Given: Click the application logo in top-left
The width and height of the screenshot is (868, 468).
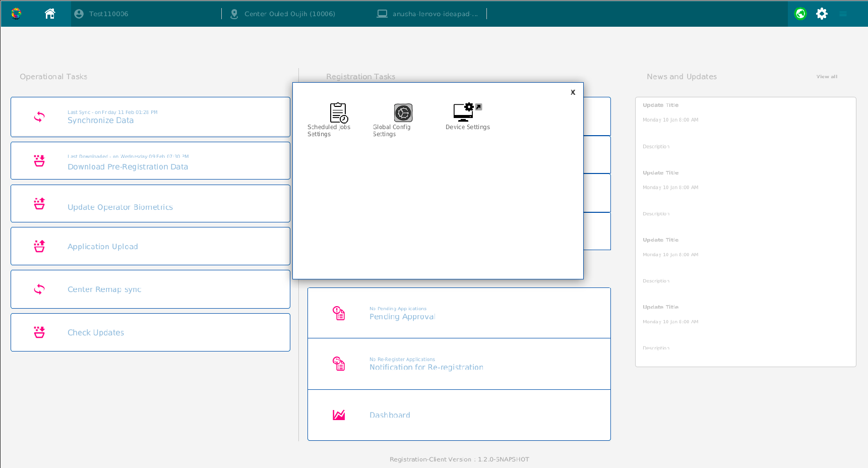Looking at the screenshot, I should click(17, 14).
